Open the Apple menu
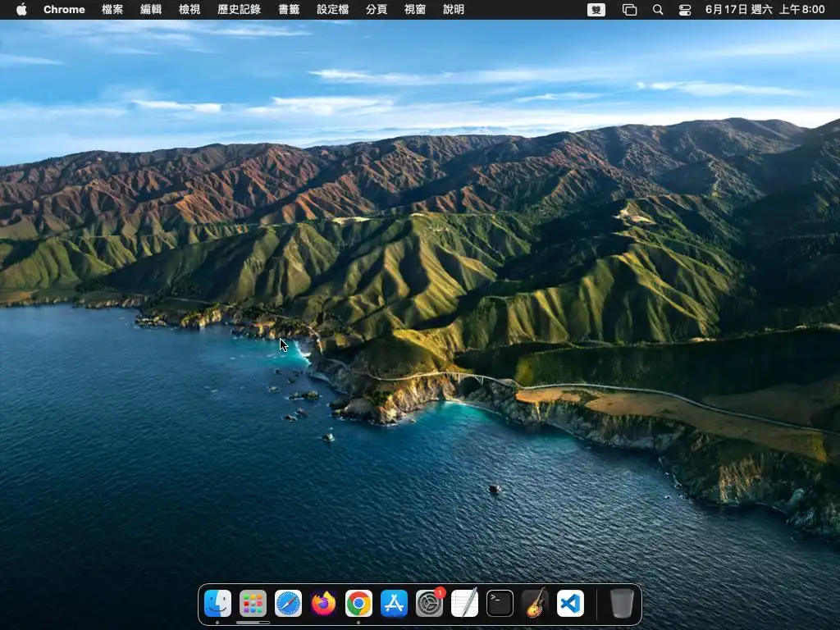The width and height of the screenshot is (840, 630). tap(21, 10)
